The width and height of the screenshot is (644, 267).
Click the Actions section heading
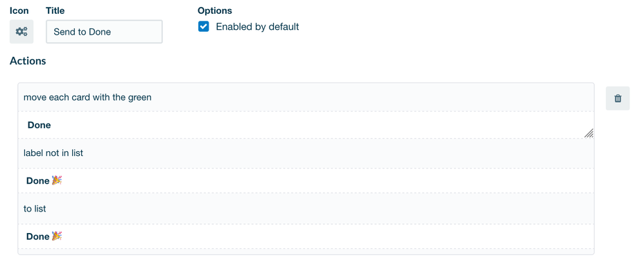click(28, 61)
